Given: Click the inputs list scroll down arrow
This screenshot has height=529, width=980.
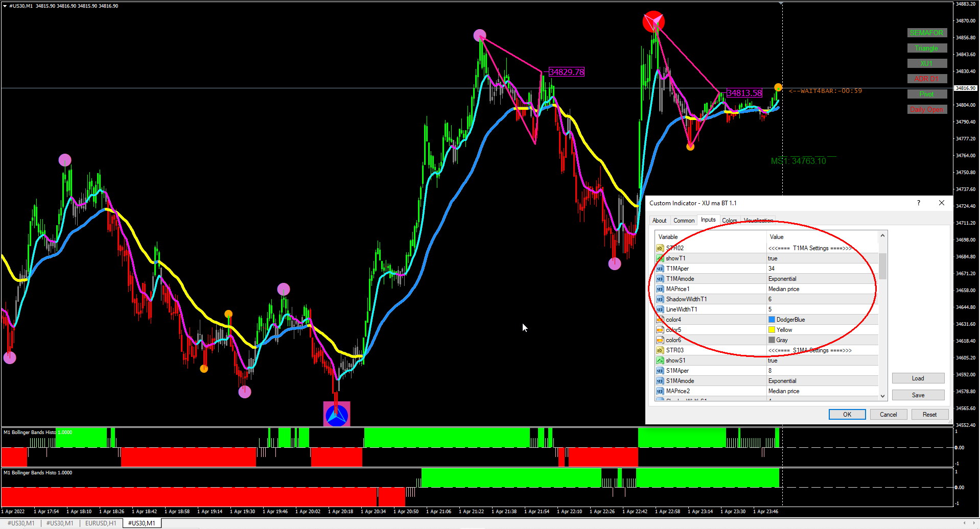Looking at the screenshot, I should tap(882, 396).
